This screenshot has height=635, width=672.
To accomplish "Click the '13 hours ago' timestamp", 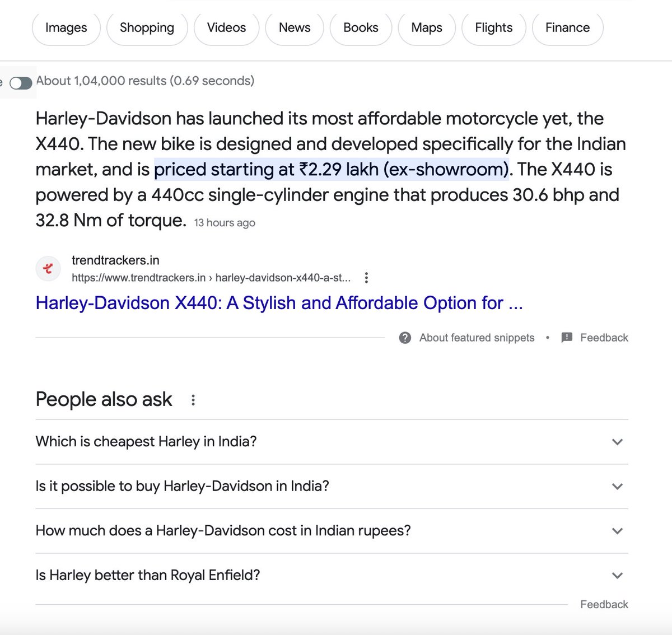I will 225,223.
